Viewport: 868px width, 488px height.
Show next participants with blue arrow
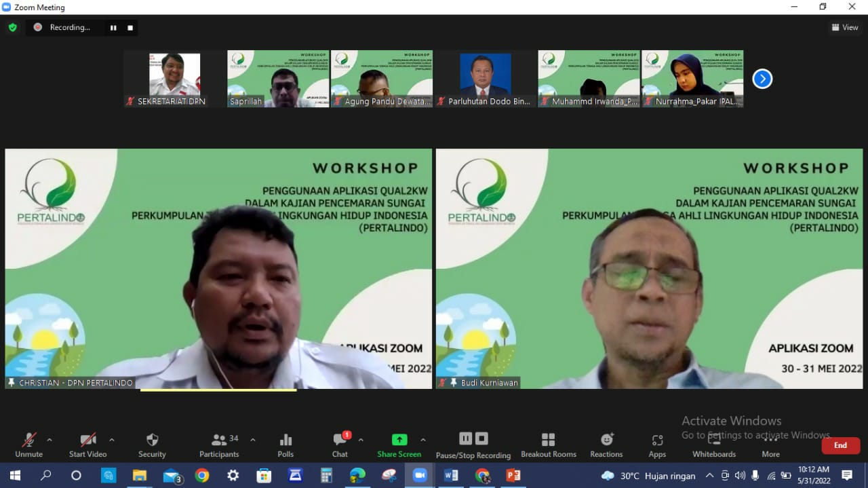pos(762,79)
